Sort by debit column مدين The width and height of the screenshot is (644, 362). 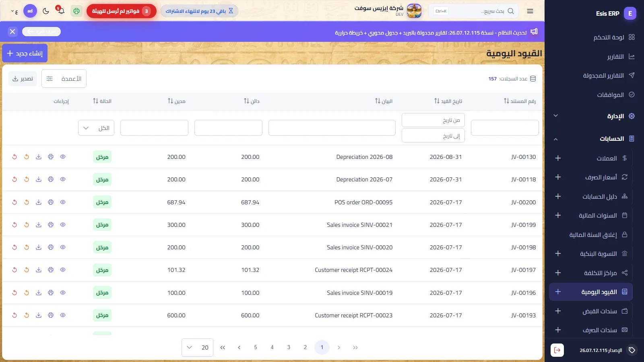pos(176,101)
